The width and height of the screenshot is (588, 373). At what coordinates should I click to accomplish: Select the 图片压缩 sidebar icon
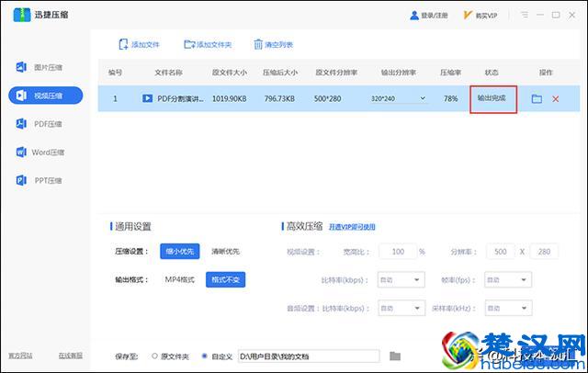click(21, 67)
